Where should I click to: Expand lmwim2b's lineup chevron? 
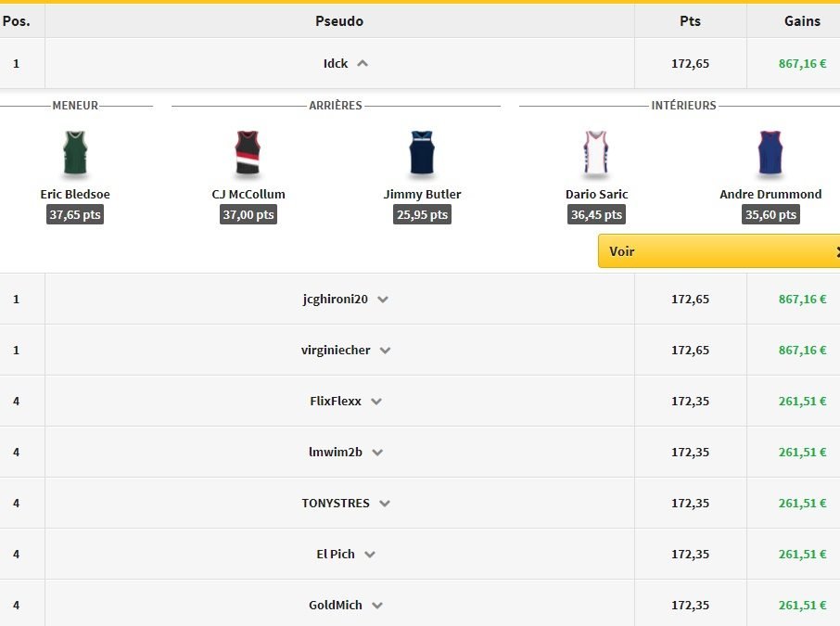377,453
